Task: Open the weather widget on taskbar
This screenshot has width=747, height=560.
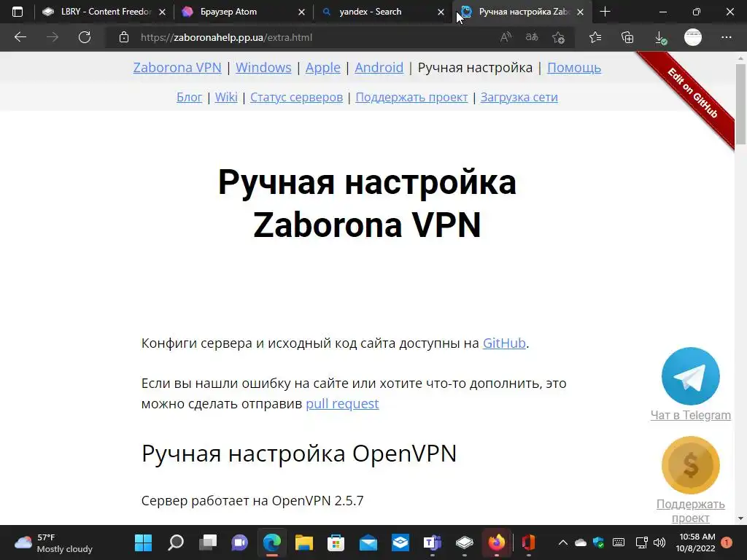Action: [53, 542]
